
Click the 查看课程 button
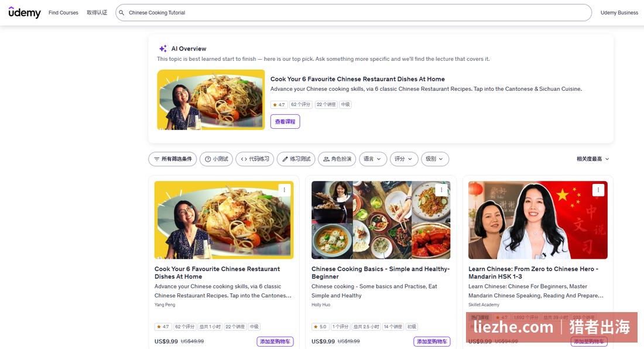point(285,122)
